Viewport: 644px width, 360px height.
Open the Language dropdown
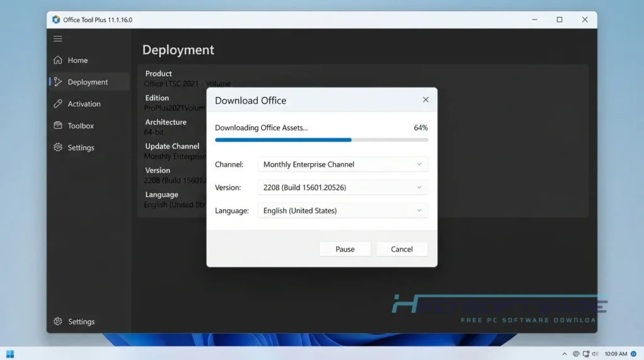tap(343, 210)
